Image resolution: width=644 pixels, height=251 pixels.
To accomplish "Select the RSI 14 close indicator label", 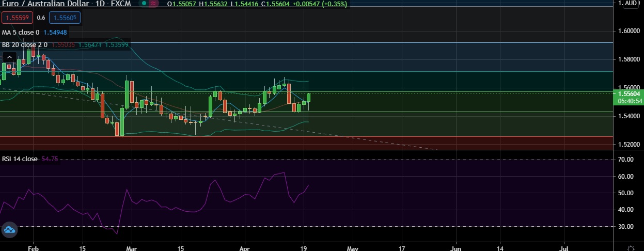I will [x=20, y=159].
